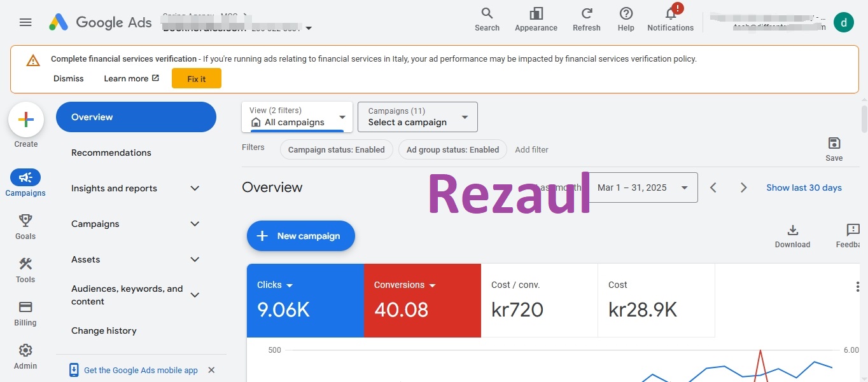This screenshot has width=868, height=382.
Task: Select the Cost scorecard
Action: [x=656, y=301]
